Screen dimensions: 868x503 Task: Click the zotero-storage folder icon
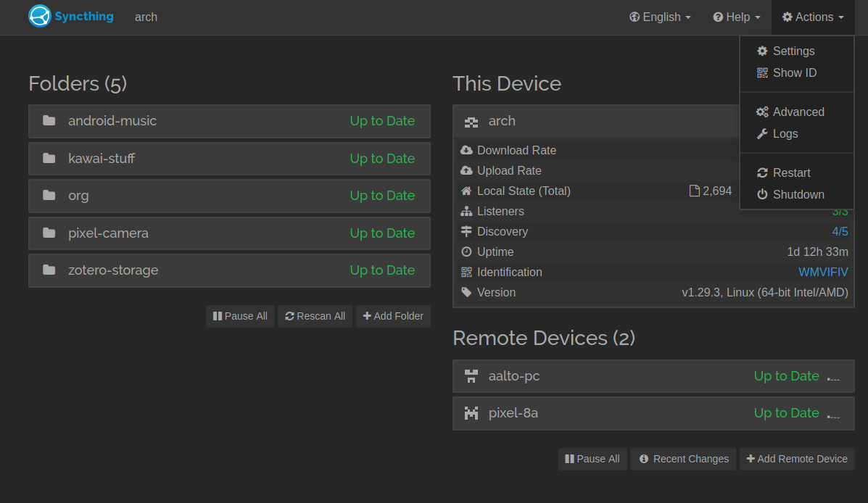(49, 270)
